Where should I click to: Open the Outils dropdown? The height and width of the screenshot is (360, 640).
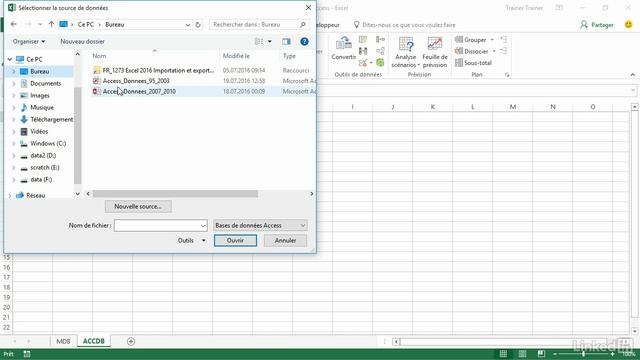coord(191,240)
